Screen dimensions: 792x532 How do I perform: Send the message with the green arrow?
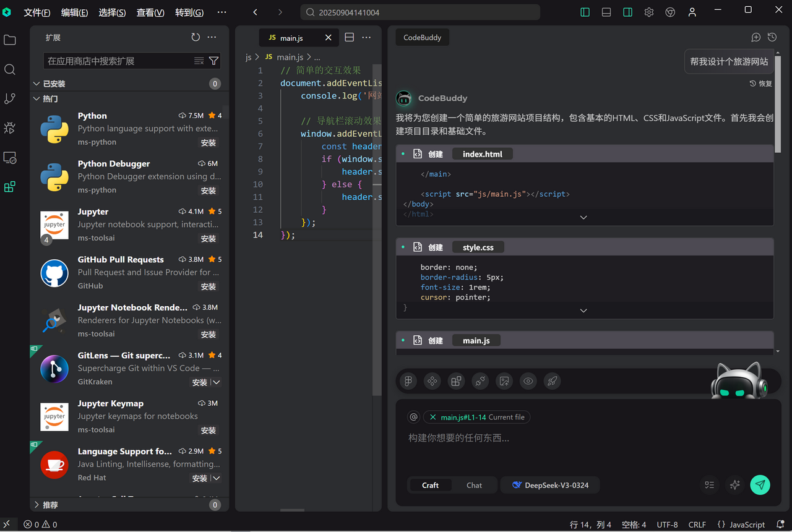point(760,485)
